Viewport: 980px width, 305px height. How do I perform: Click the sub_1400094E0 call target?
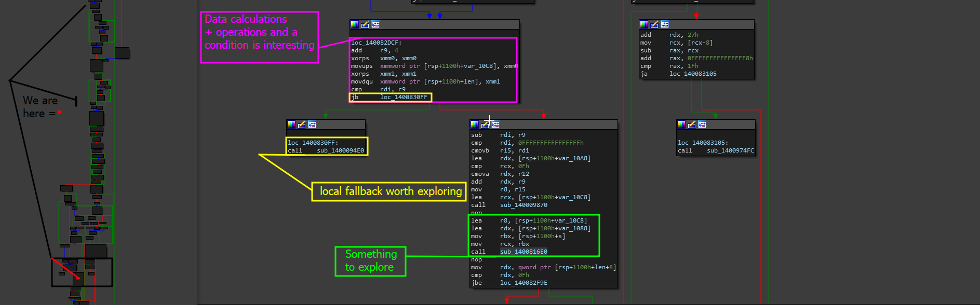pyautogui.click(x=340, y=150)
